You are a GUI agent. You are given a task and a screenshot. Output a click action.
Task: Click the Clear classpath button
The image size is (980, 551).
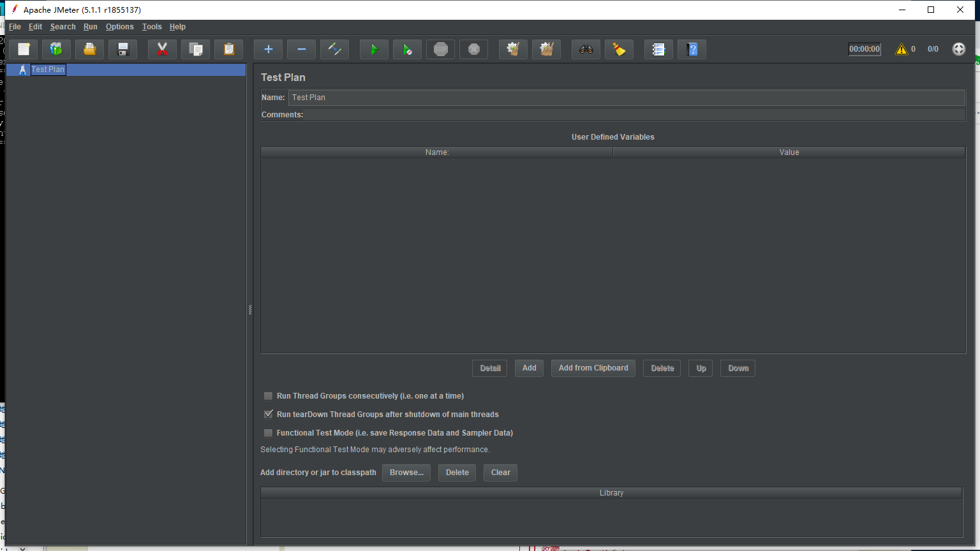point(500,473)
